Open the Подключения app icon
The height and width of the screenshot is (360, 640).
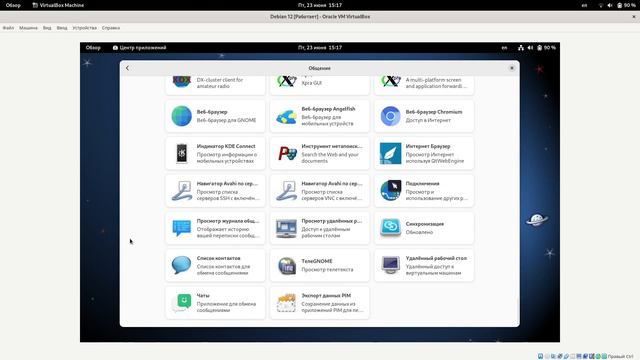pos(390,191)
